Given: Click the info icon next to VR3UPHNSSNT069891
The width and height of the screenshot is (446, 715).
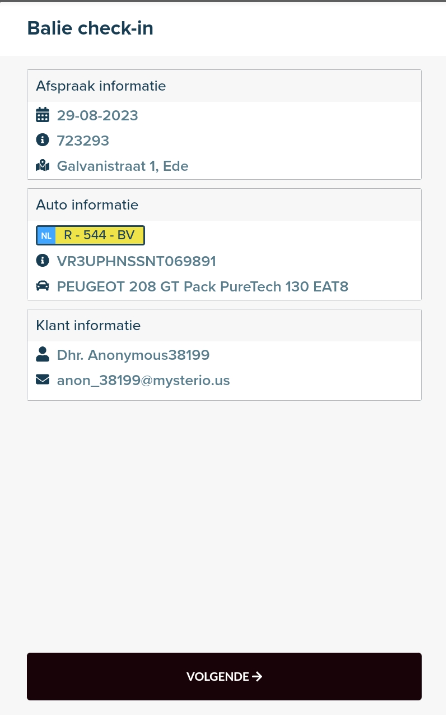Looking at the screenshot, I should [42, 260].
